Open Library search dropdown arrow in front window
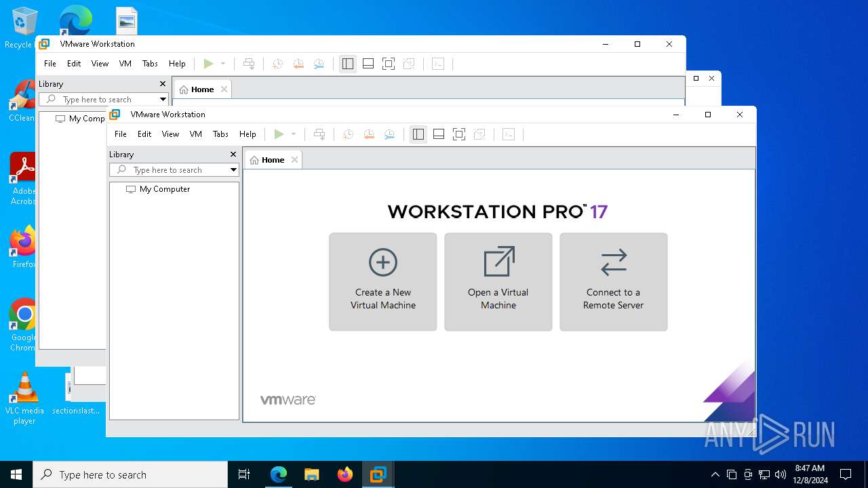Screen dimensions: 868x488 coord(233,170)
